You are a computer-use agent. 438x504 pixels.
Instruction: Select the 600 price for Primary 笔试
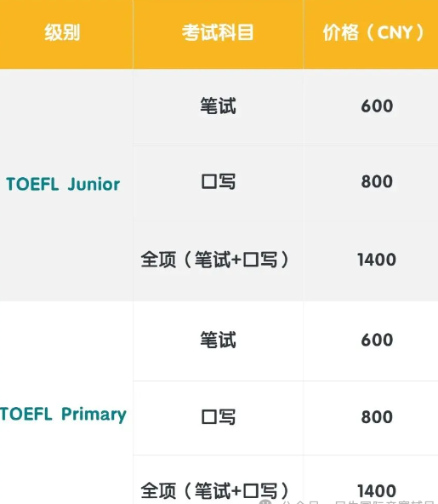click(x=377, y=340)
